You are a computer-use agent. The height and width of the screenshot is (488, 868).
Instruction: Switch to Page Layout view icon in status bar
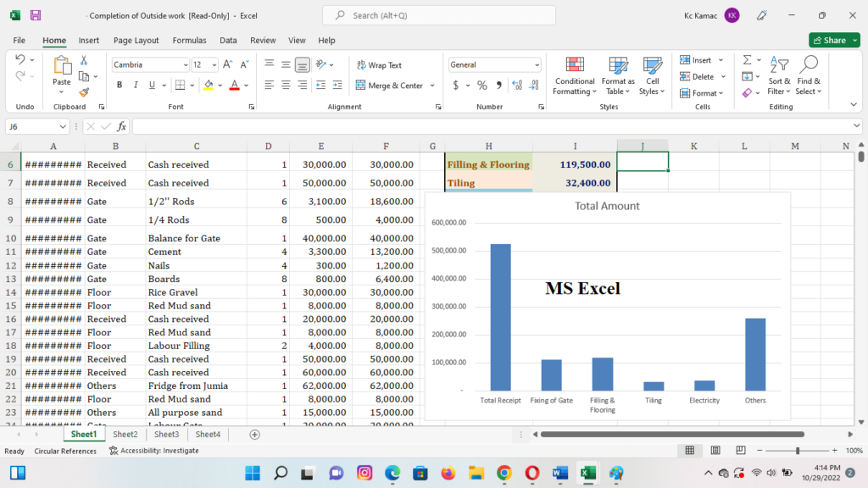point(715,451)
